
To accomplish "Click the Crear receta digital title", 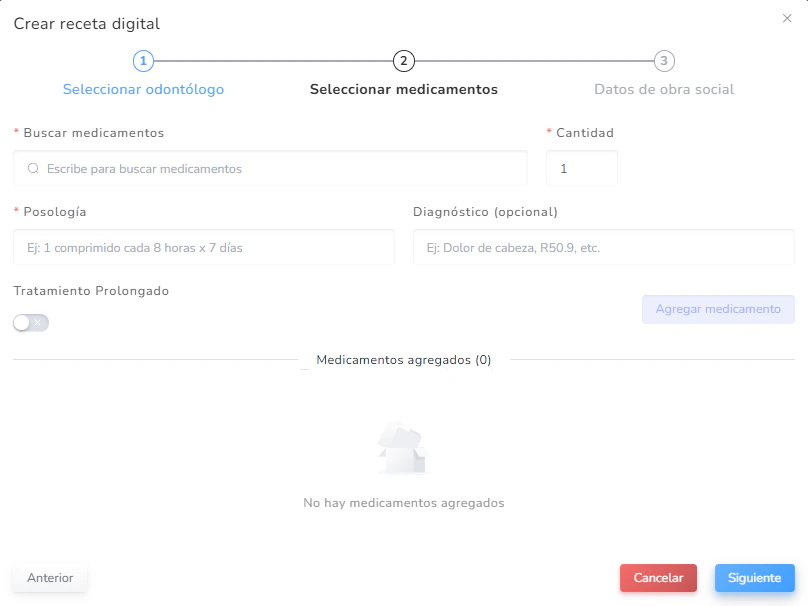I will click(x=87, y=24).
